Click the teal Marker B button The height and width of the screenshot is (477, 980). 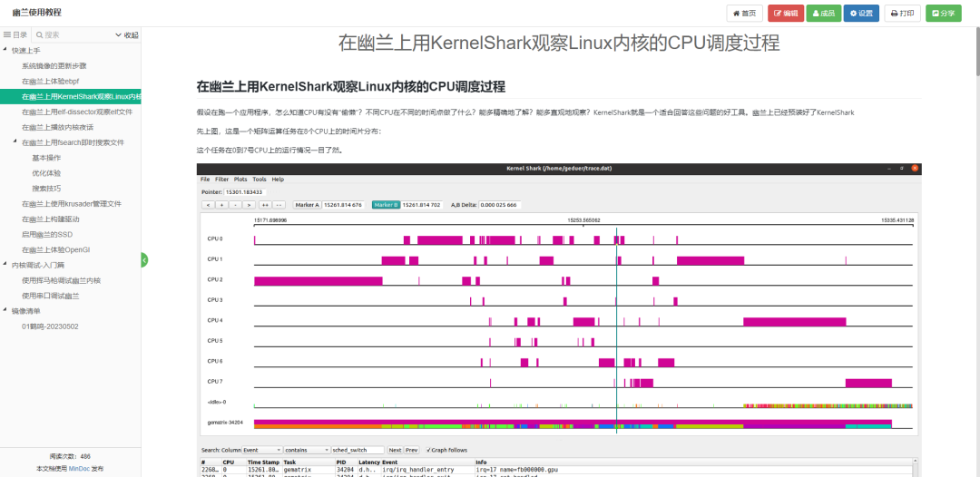pyautogui.click(x=387, y=205)
